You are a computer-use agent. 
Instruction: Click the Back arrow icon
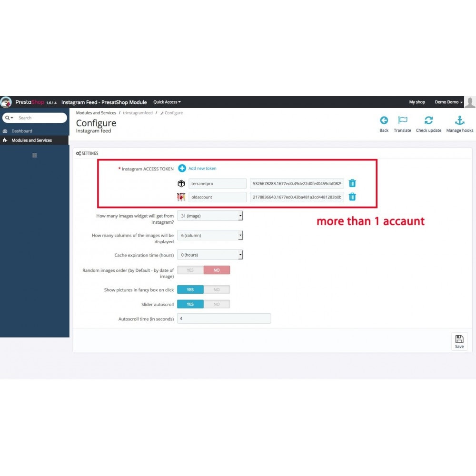click(384, 120)
